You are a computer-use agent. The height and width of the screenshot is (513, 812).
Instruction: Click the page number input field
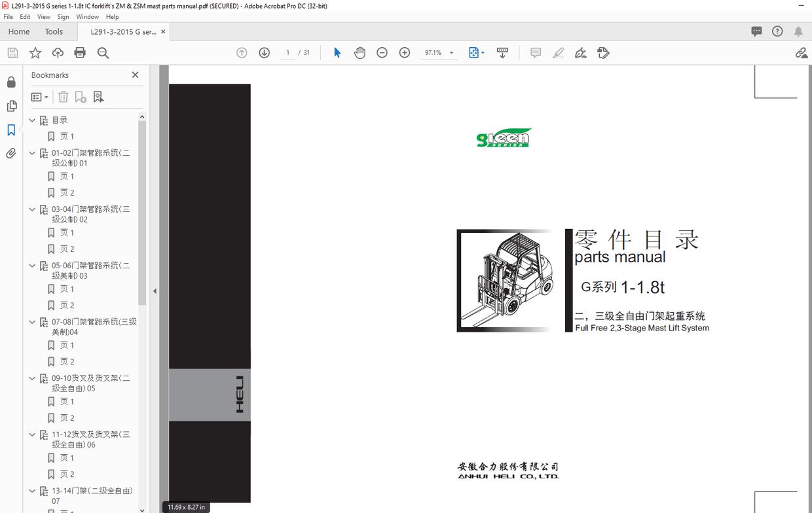pos(287,53)
